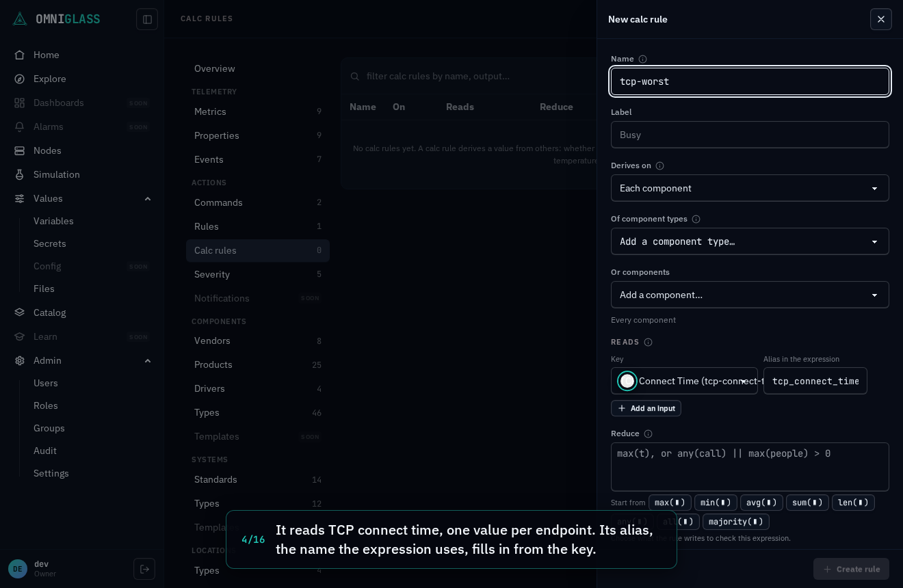Close the New calc rule panel

click(881, 19)
